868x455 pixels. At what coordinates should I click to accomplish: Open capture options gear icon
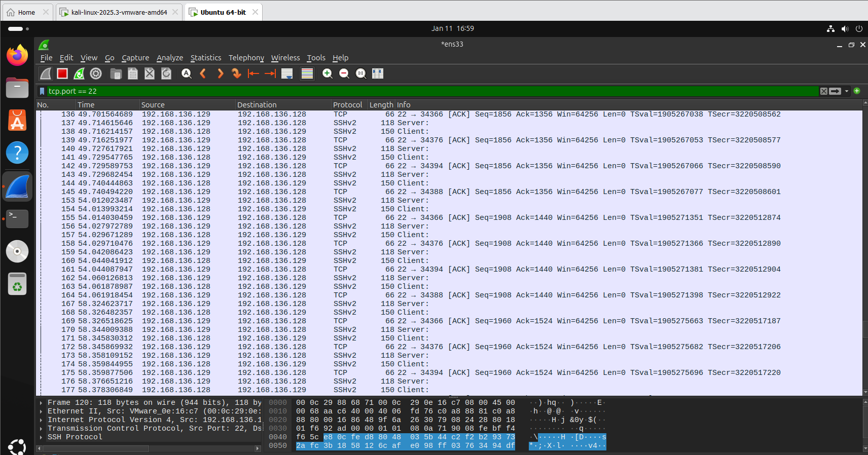(x=96, y=74)
